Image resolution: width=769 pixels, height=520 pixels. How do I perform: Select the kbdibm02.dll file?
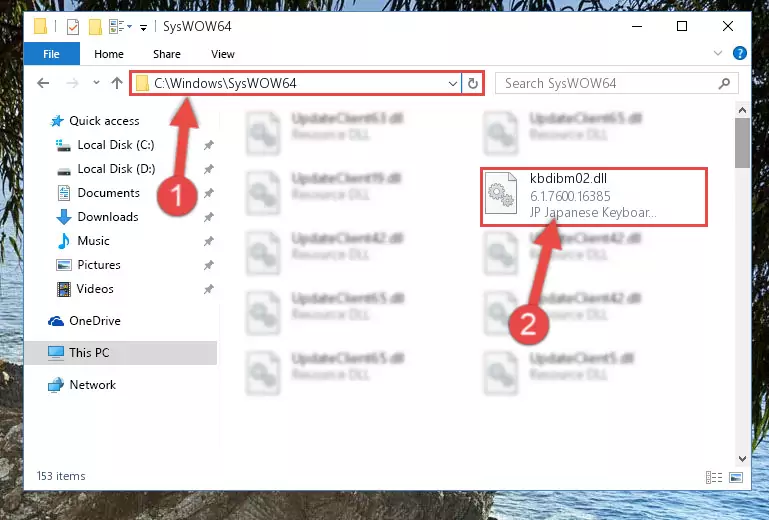594,197
